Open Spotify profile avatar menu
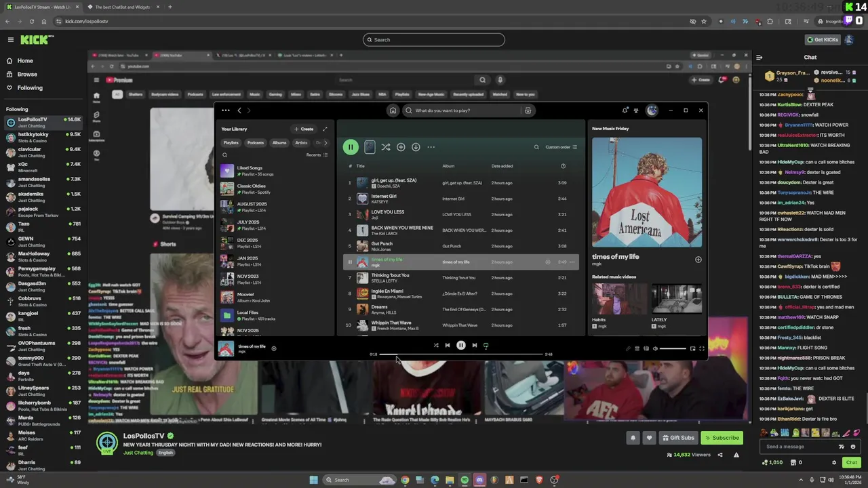Viewport: 868px width, 488px height. 652,110
